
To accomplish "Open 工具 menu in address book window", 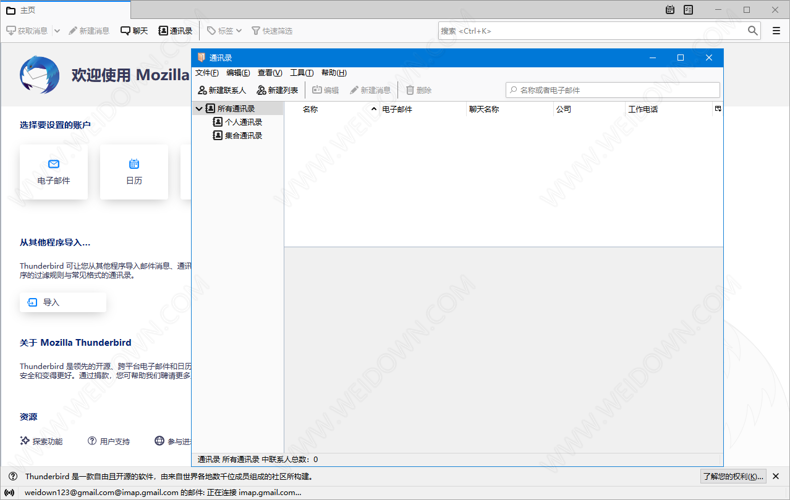I will tap(302, 73).
